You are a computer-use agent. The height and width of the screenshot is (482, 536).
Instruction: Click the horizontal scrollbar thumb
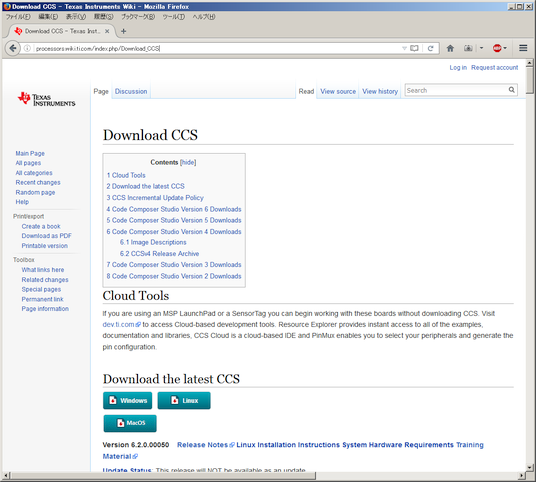coord(163,476)
